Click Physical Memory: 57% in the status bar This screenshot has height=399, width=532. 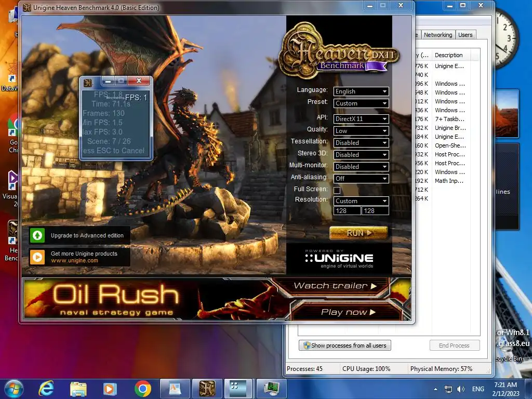click(x=441, y=368)
